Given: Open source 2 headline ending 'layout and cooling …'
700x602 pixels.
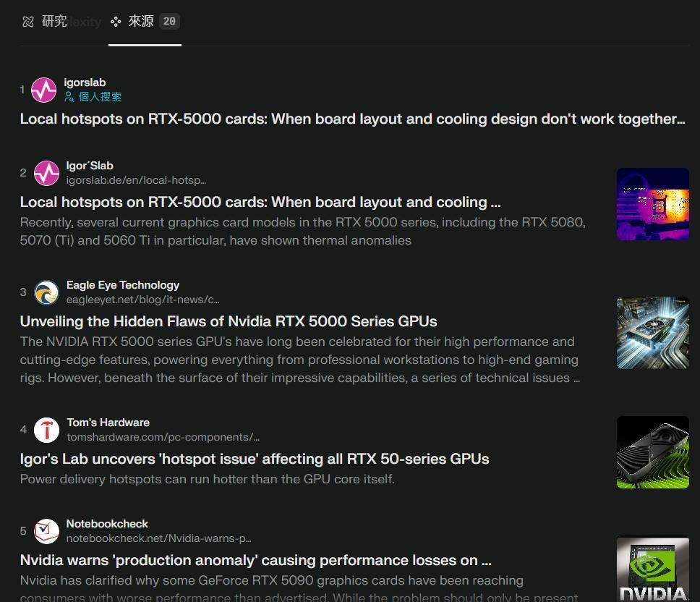Looking at the screenshot, I should coord(260,202).
